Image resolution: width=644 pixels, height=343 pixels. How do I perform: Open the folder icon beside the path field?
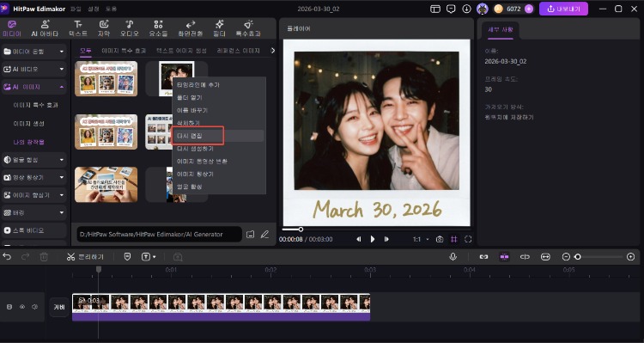[x=250, y=234]
